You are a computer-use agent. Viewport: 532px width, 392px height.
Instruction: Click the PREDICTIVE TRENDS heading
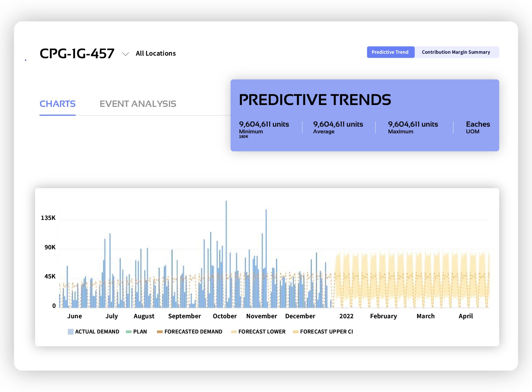coord(315,100)
